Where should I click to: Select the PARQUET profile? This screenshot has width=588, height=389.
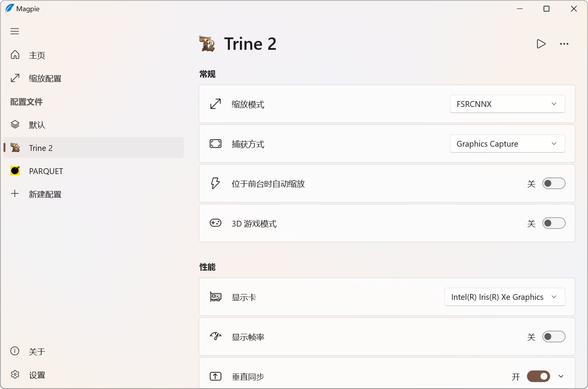[x=93, y=171]
